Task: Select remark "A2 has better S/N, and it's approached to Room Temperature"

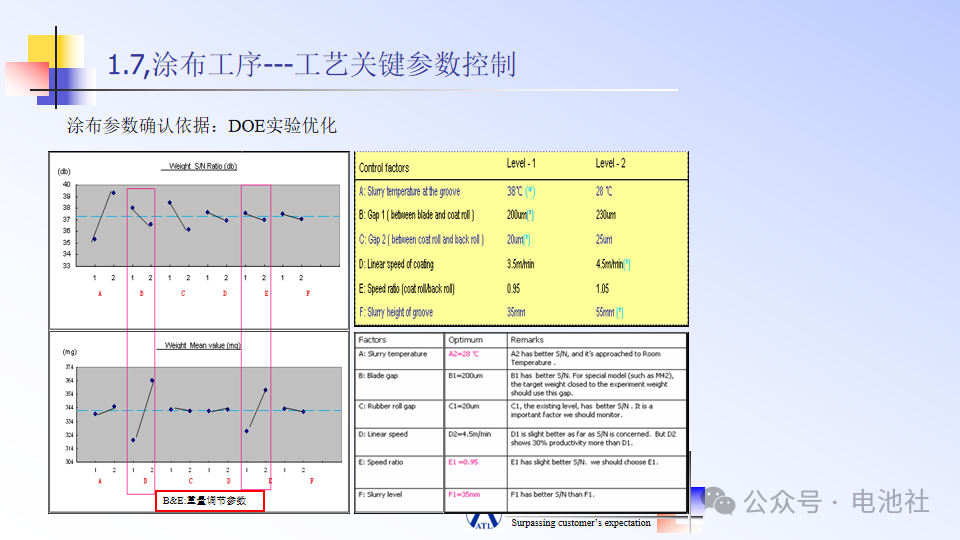Action: pyautogui.click(x=586, y=358)
